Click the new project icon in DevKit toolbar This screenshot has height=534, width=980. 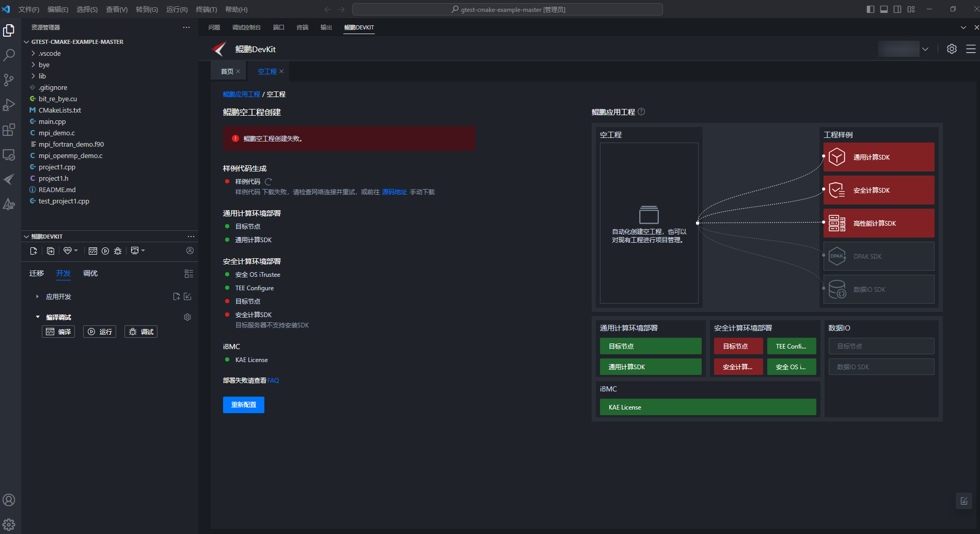tap(34, 251)
